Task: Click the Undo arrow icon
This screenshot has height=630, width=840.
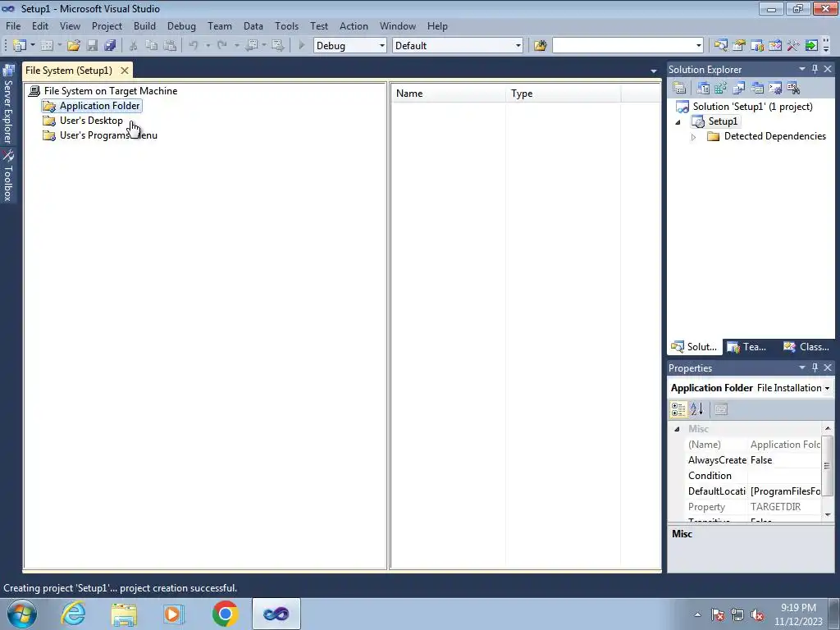Action: 194,46
